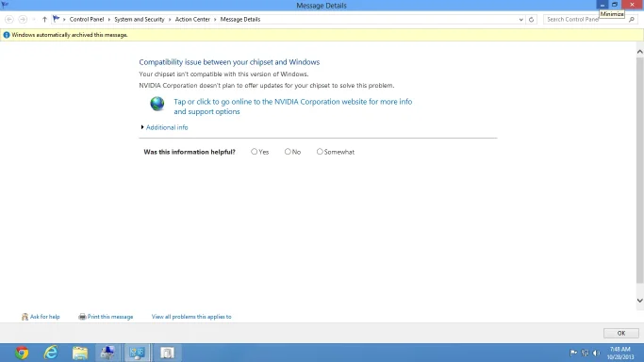Click the blue info icon in yellow bar
Screen dimensions: 644x362
pyautogui.click(x=7, y=35)
